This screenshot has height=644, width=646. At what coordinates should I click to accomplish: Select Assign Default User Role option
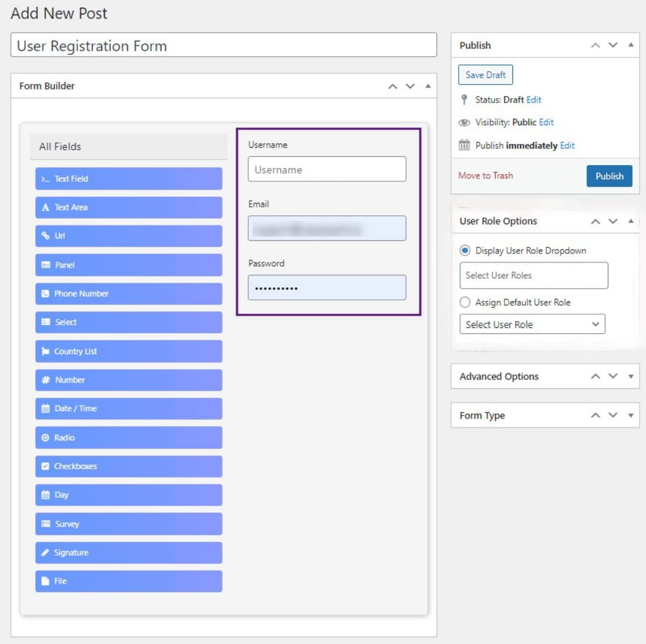pyautogui.click(x=465, y=302)
